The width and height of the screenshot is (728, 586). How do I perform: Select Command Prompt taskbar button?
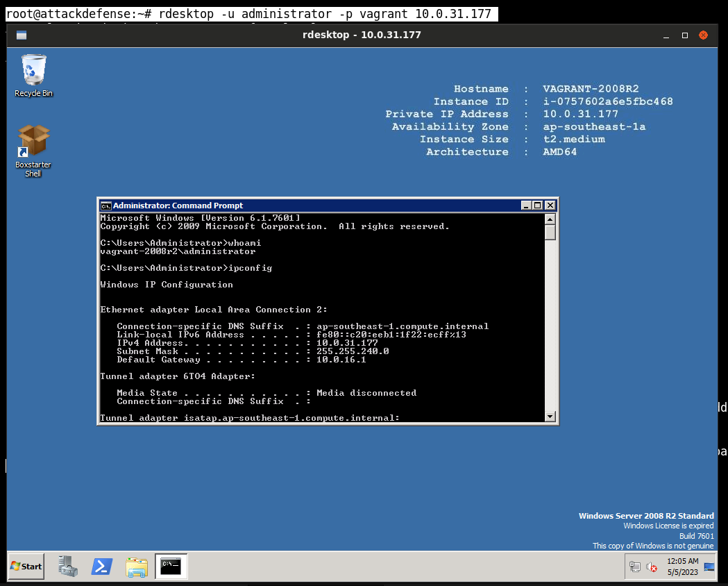click(x=171, y=566)
